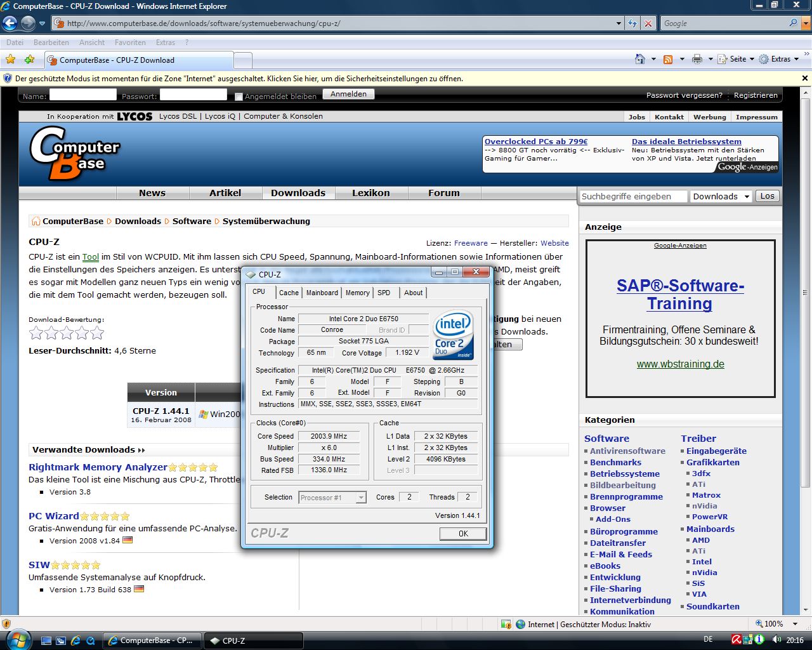The height and width of the screenshot is (650, 812).
Task: Launch Internet Explorer from quick launch
Action: tap(75, 640)
